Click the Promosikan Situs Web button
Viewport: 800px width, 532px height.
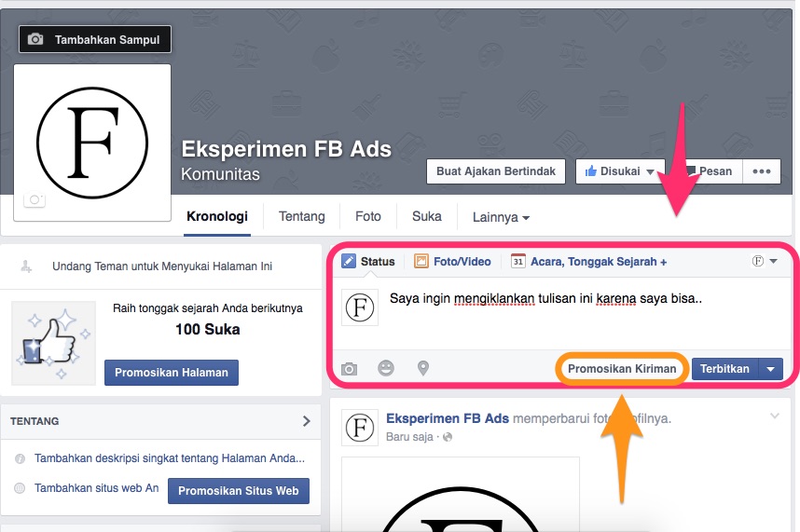pos(239,491)
